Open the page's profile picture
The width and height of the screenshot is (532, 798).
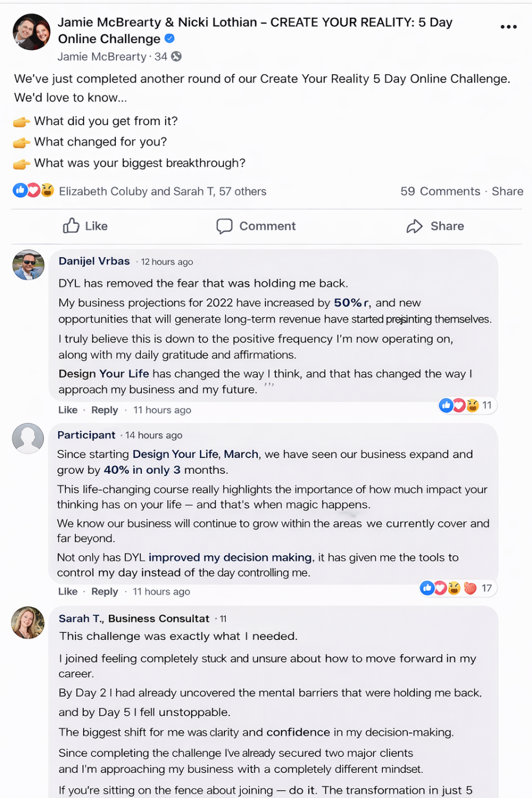click(x=32, y=32)
